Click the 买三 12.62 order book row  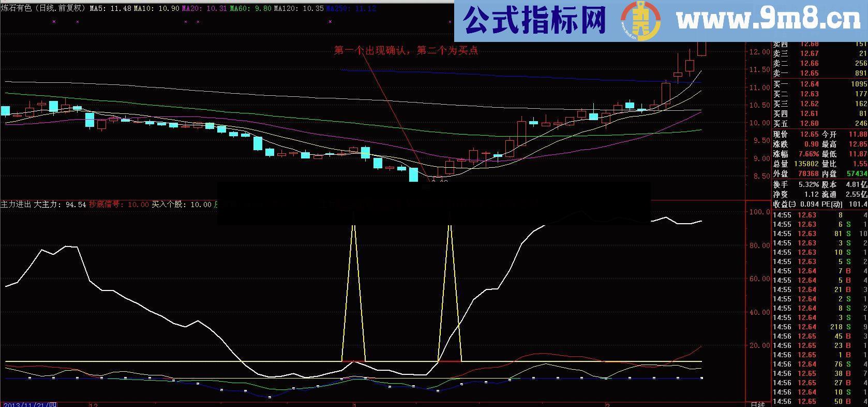click(x=820, y=104)
